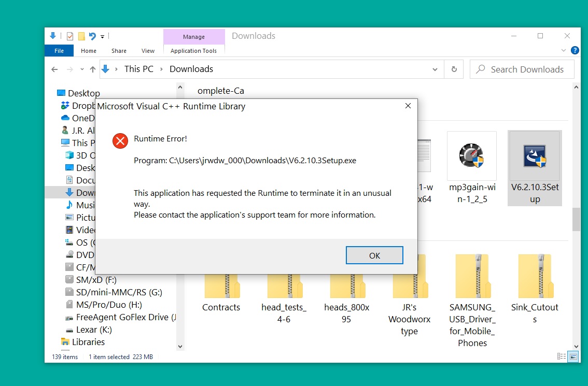Click the Undo icon in title bar
Image resolution: width=588 pixels, height=386 pixels.
pyautogui.click(x=92, y=36)
